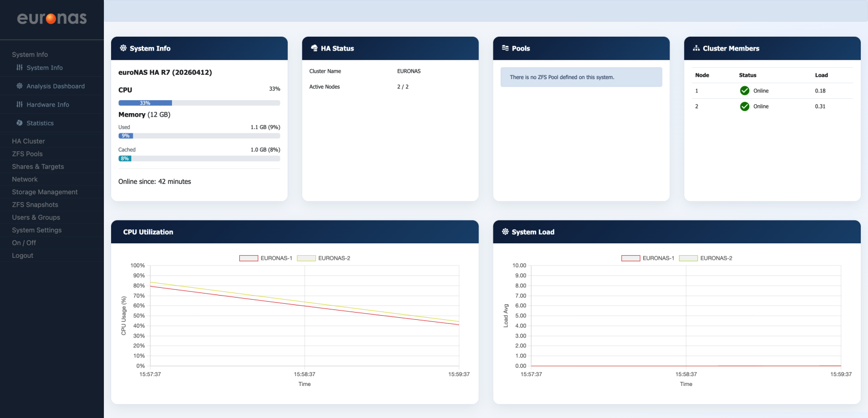Open the On / Off menu
Image resolution: width=868 pixels, height=418 pixels.
tap(24, 243)
